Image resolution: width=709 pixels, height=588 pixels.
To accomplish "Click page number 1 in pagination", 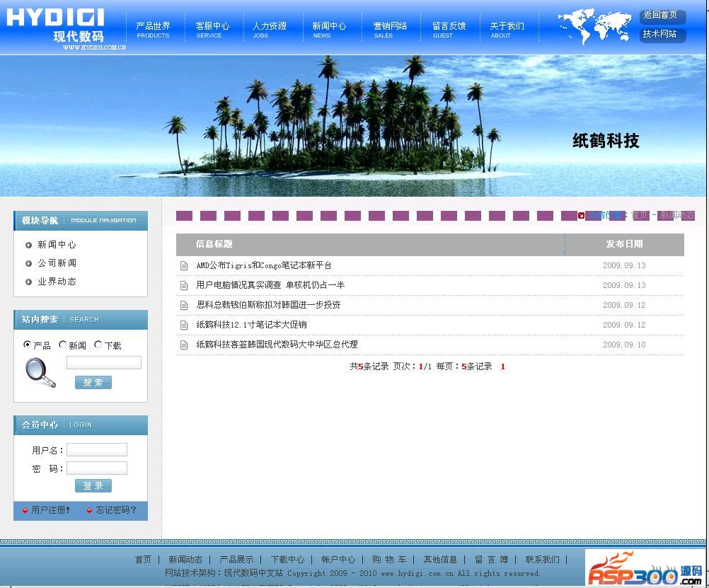I will pos(503,367).
